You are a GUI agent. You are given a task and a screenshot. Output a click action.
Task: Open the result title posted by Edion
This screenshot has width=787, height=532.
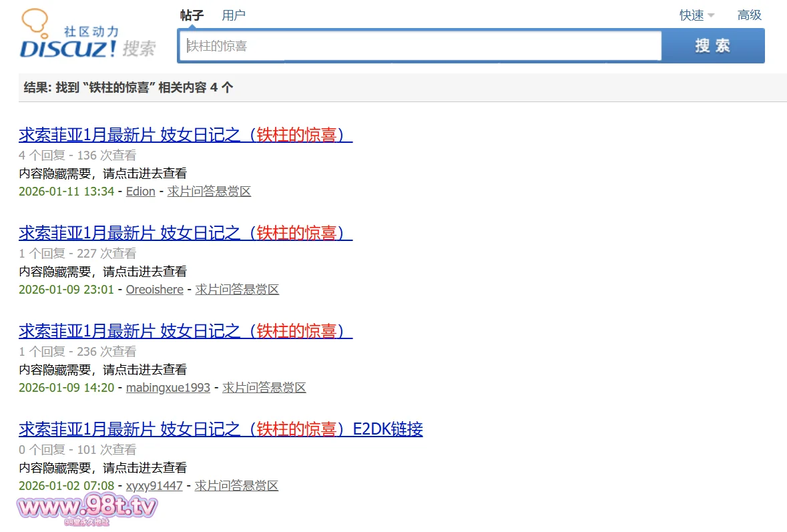tap(185, 135)
